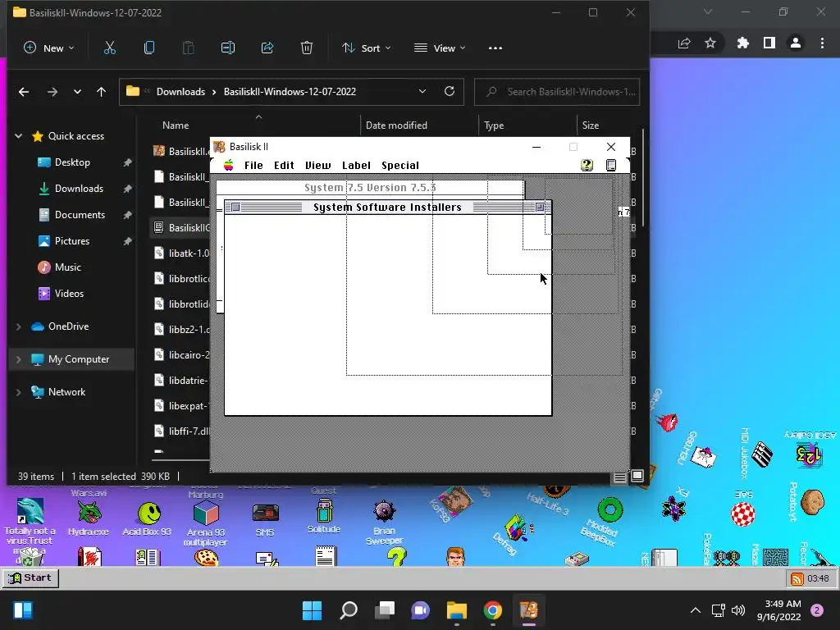
Task: Click the Share icon in File Explorer
Action: pos(267,48)
